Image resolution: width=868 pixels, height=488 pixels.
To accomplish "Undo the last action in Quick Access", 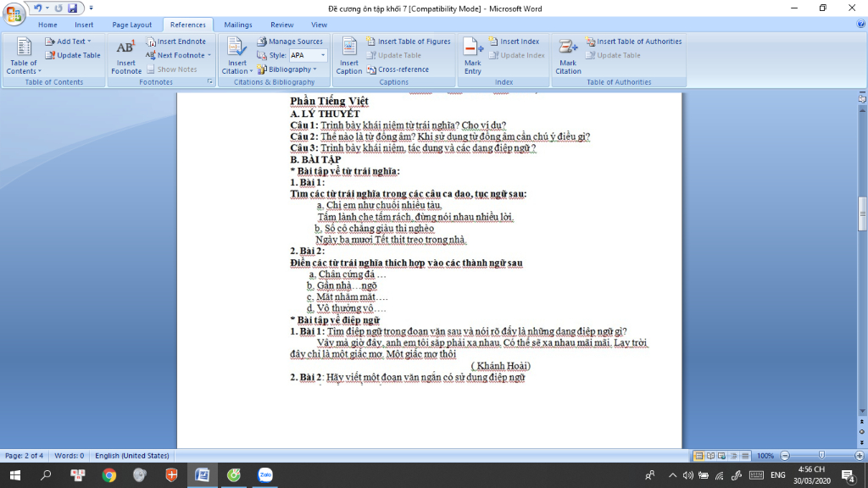I will (37, 8).
